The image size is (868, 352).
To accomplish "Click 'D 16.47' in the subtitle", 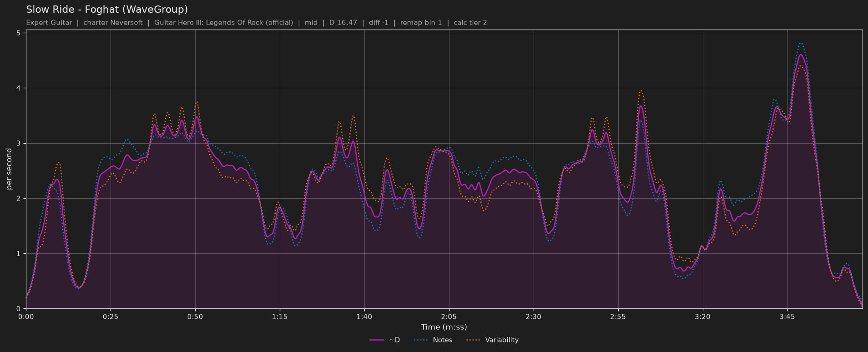I will (x=343, y=23).
